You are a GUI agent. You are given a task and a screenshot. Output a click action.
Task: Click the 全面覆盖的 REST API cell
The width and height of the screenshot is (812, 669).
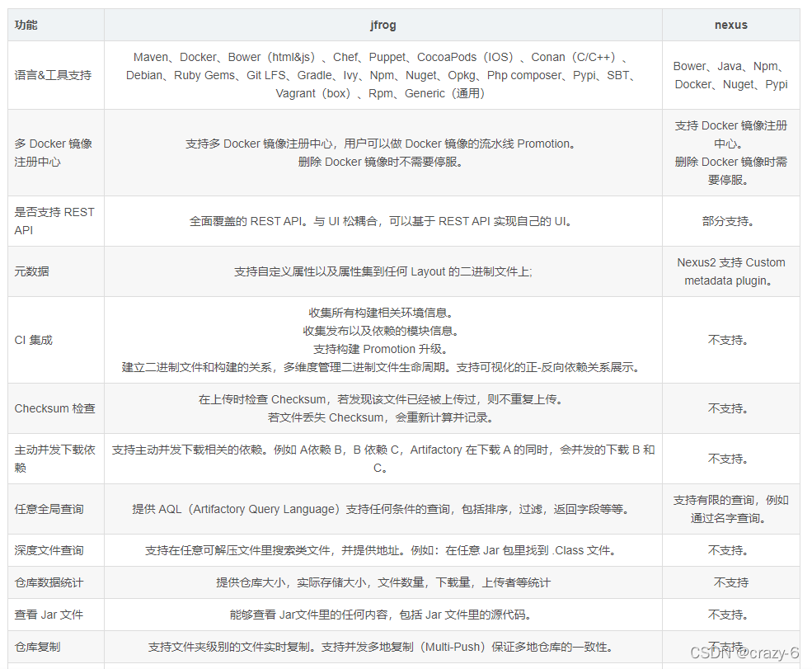(383, 221)
